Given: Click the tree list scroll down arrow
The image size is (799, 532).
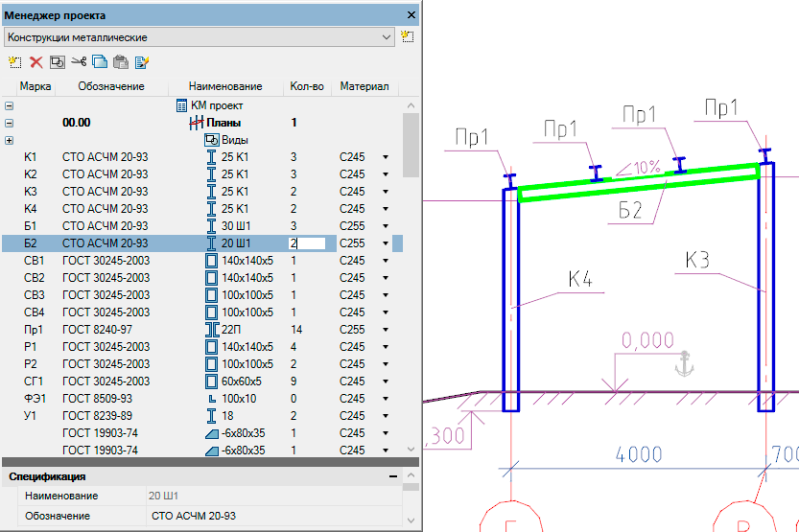Looking at the screenshot, I should pos(411,449).
